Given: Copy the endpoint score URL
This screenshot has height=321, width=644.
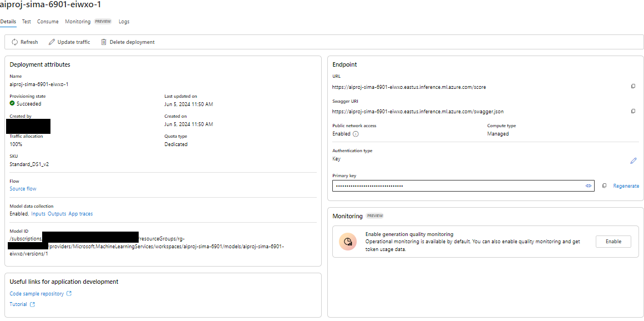Looking at the screenshot, I should (633, 86).
